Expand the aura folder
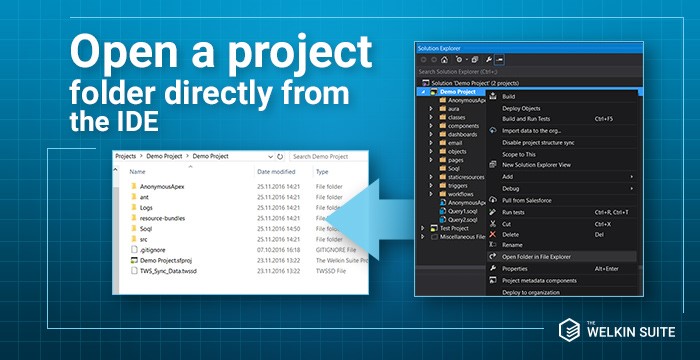The width and height of the screenshot is (700, 360). tap(431, 109)
